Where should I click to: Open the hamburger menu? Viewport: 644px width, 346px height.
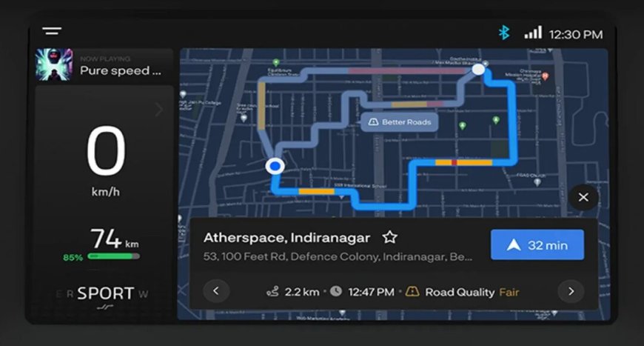point(52,31)
